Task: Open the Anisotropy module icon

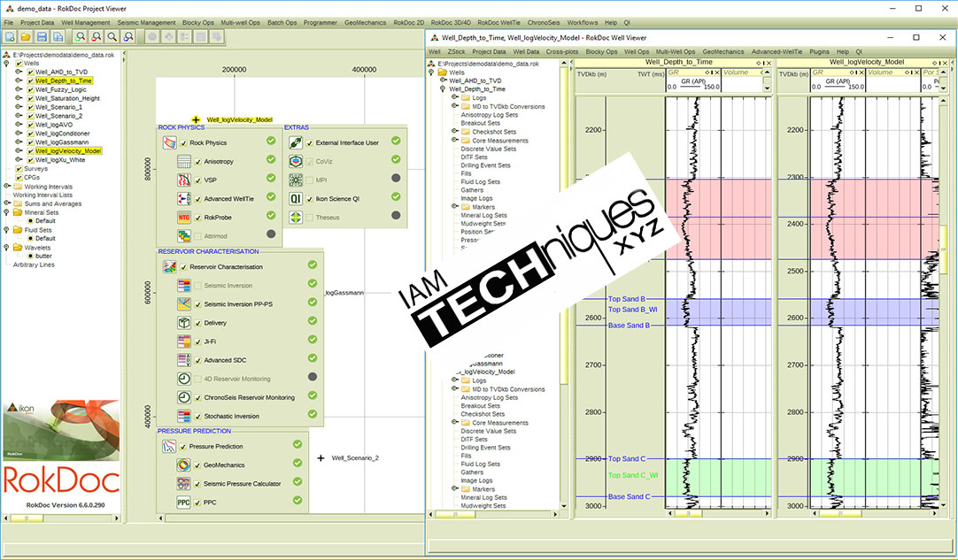Action: click(x=184, y=161)
